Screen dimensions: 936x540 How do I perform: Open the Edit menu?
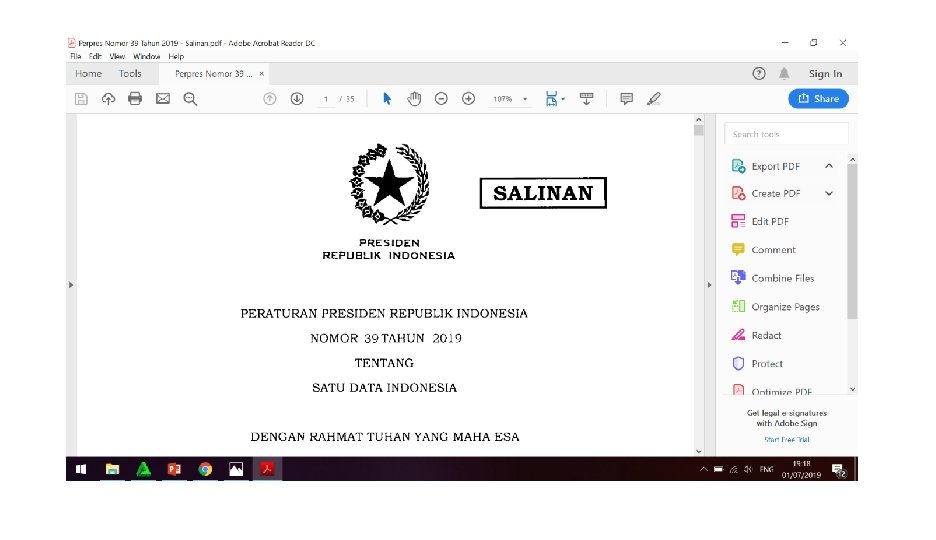95,56
